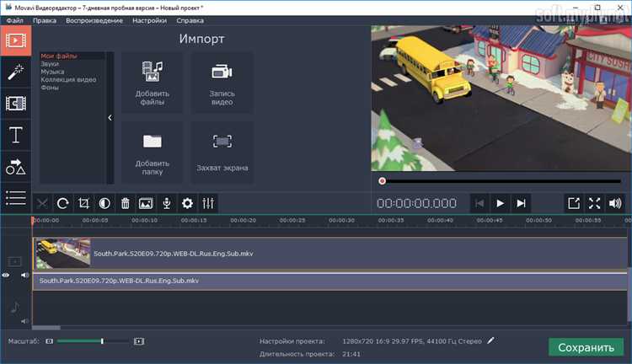The height and width of the screenshot is (364, 632).
Task: Open the Файл menu
Action: pyautogui.click(x=15, y=20)
